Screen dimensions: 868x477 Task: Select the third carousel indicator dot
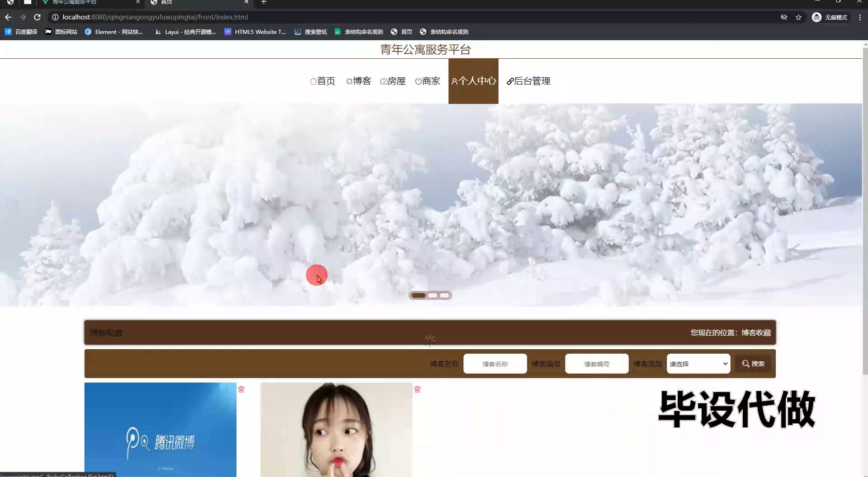tap(445, 295)
